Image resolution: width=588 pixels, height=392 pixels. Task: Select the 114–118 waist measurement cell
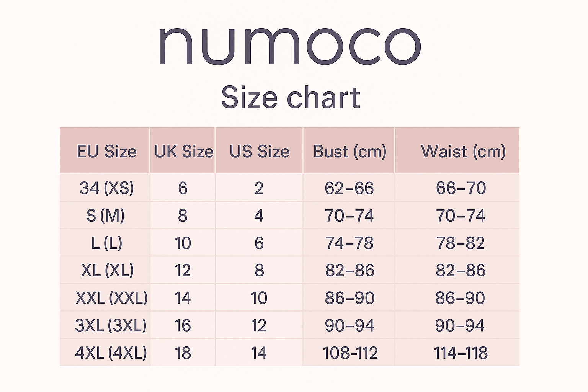coord(461,353)
